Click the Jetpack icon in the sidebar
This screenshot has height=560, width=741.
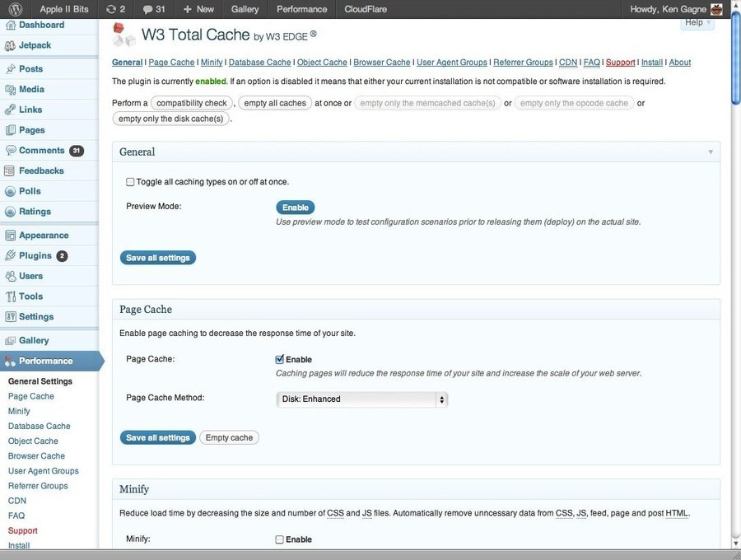(x=11, y=45)
